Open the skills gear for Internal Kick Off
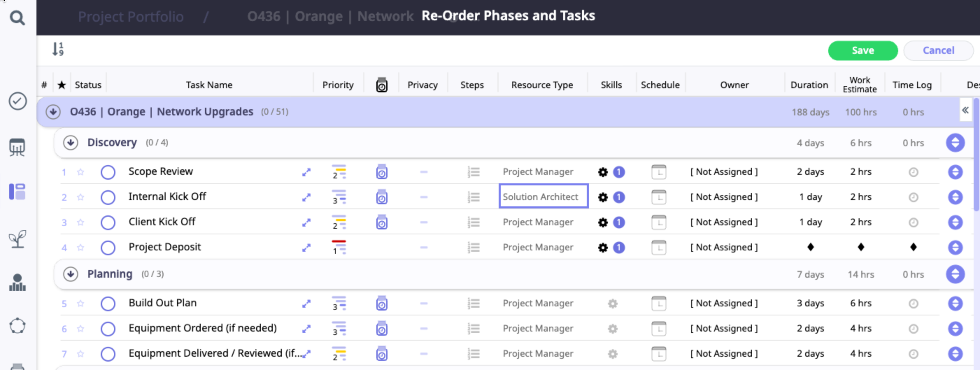This screenshot has width=980, height=370. pos(603,197)
